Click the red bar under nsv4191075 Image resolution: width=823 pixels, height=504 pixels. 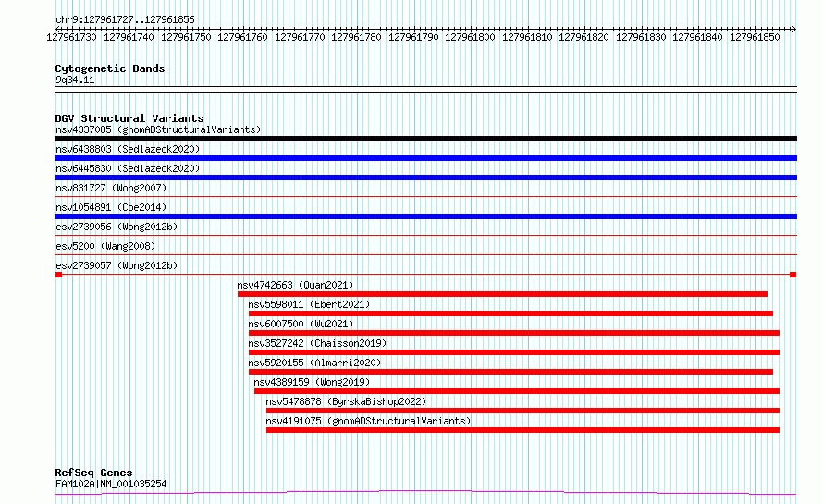click(x=522, y=430)
